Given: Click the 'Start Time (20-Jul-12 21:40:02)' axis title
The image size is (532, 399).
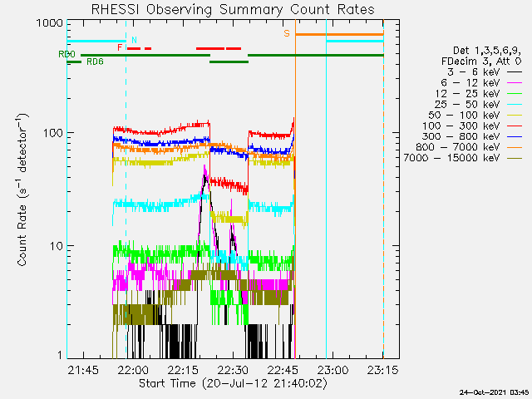Looking at the screenshot, I should (x=233, y=383).
